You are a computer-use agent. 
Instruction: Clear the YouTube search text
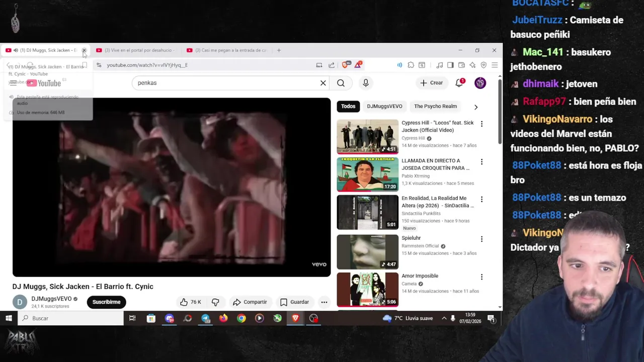(x=323, y=83)
